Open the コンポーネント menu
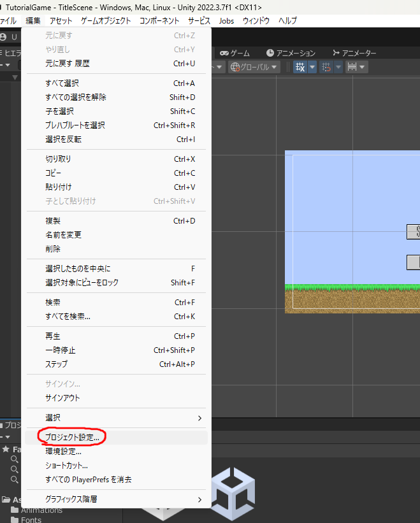The image size is (420, 523). [x=159, y=20]
